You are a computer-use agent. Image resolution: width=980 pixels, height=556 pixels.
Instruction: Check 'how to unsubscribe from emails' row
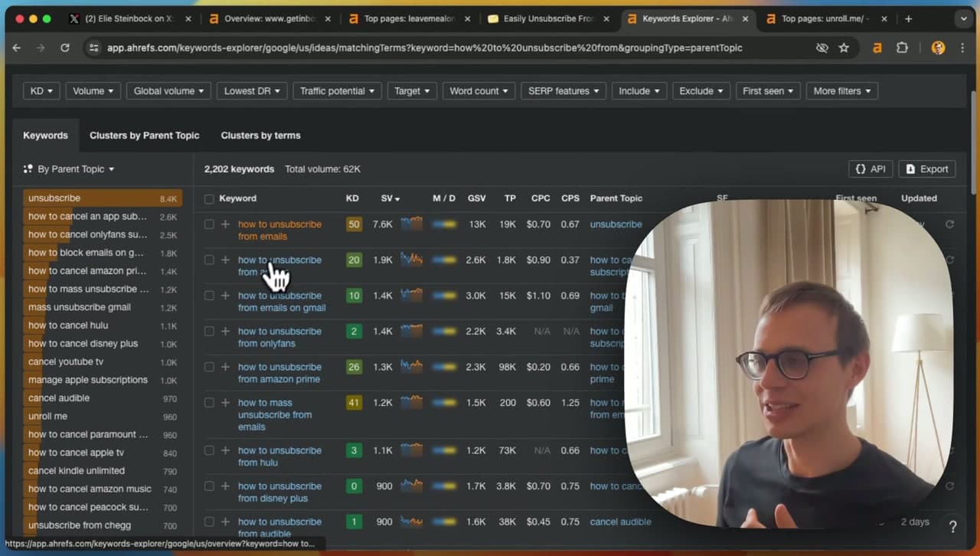(x=209, y=224)
